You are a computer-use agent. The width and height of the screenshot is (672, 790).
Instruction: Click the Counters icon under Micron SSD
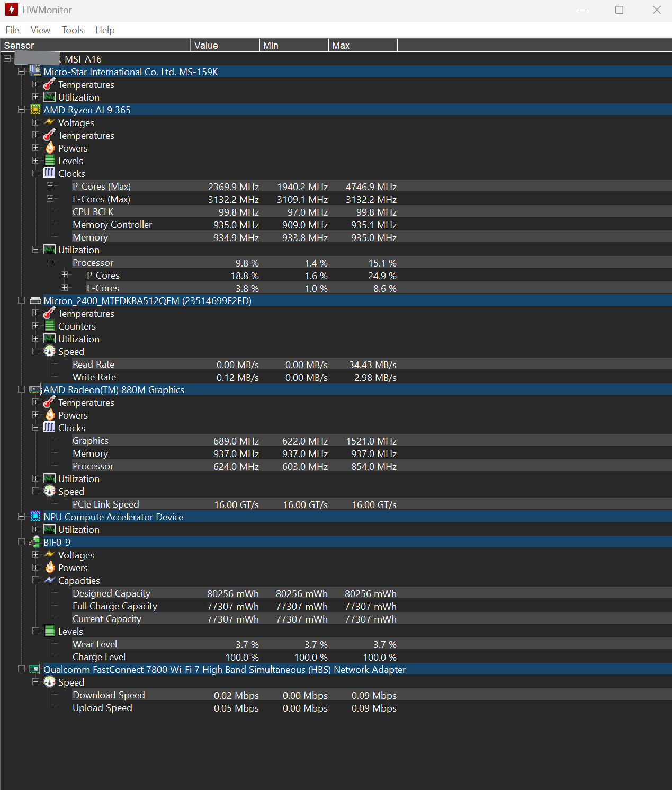(x=49, y=326)
